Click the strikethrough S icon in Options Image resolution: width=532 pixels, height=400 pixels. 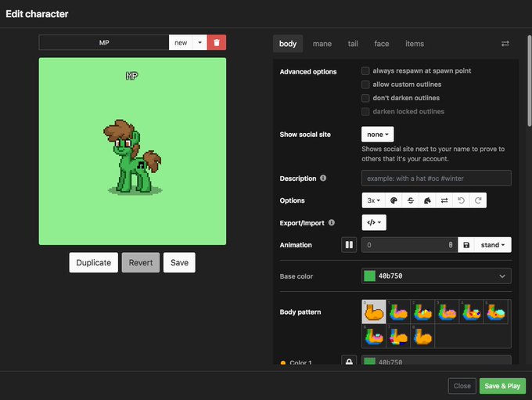coord(411,200)
